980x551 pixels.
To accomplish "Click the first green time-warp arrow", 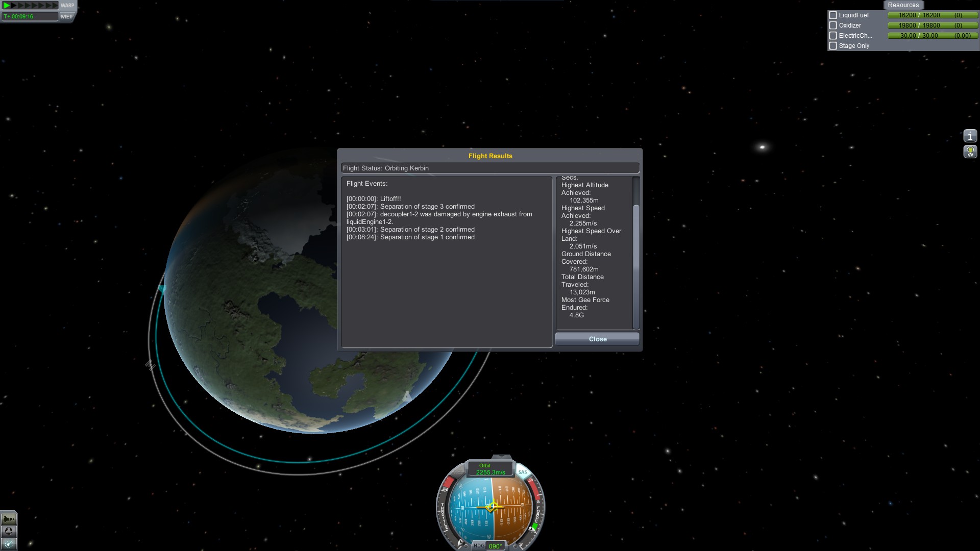I will point(7,5).
